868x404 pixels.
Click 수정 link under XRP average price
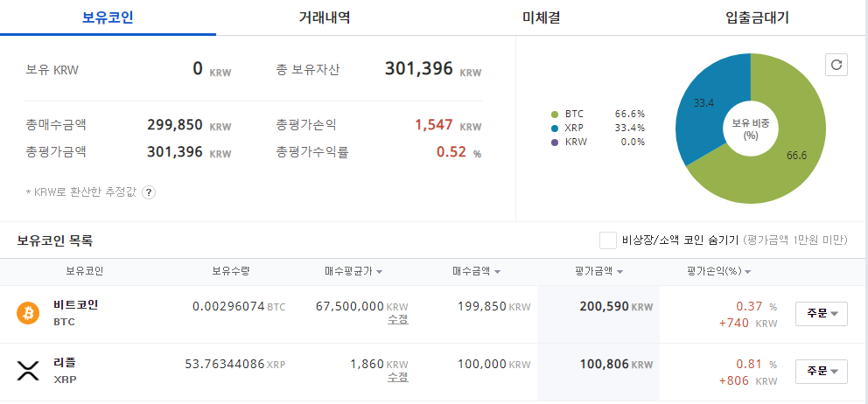tap(398, 377)
